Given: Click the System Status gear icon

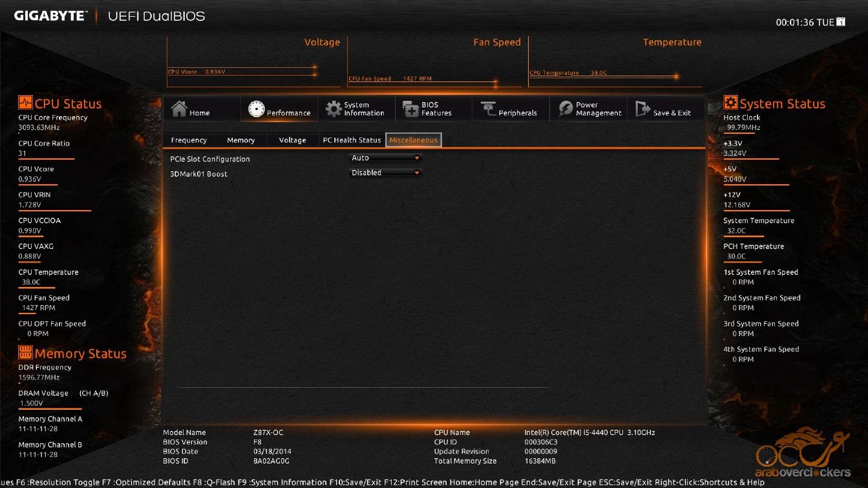Looking at the screenshot, I should coord(730,103).
